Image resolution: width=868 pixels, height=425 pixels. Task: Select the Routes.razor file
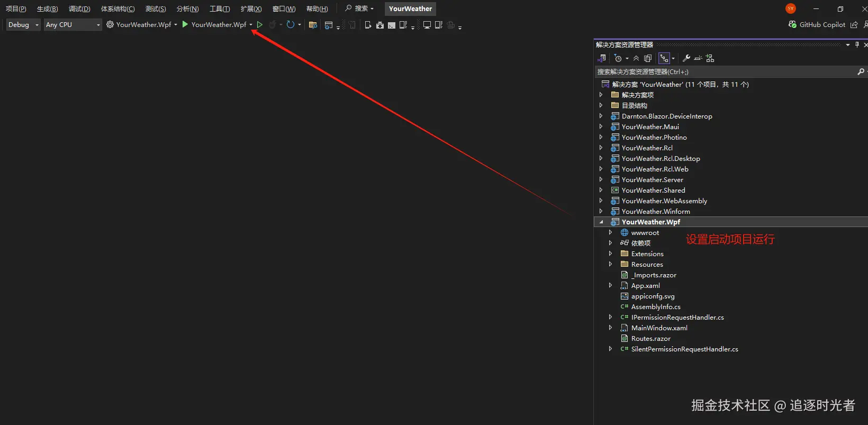click(x=651, y=338)
